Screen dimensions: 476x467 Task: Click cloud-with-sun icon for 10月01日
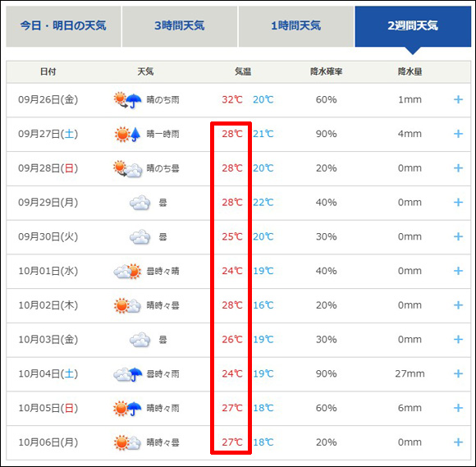(127, 271)
